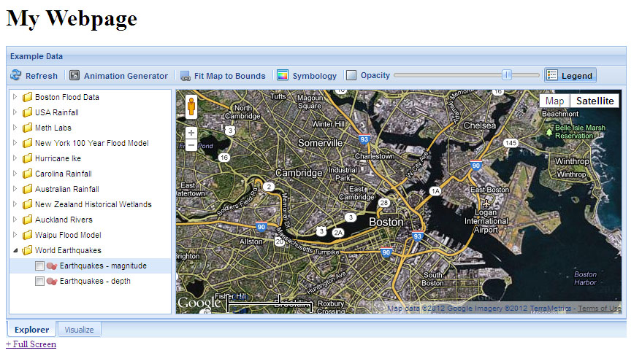This screenshot has height=364, width=642.
Task: Click the Refresh arrows icon
Action: tap(15, 75)
